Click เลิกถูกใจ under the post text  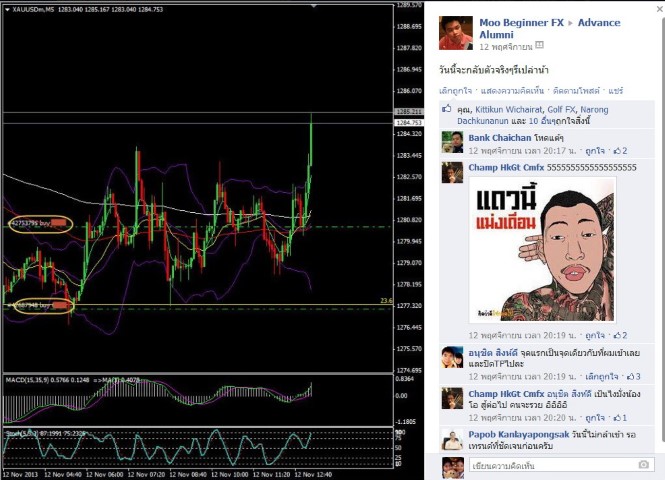(x=455, y=91)
